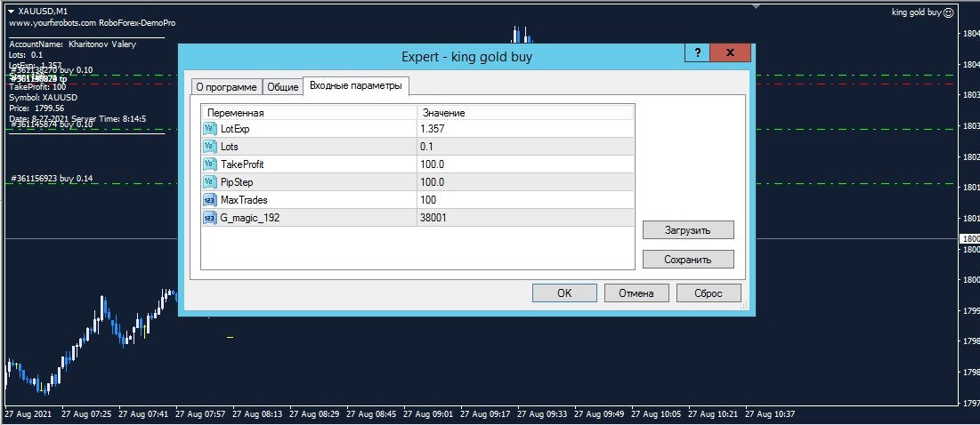The height and width of the screenshot is (425, 980).
Task: Click the G_magic_192 variable name
Action: point(248,218)
